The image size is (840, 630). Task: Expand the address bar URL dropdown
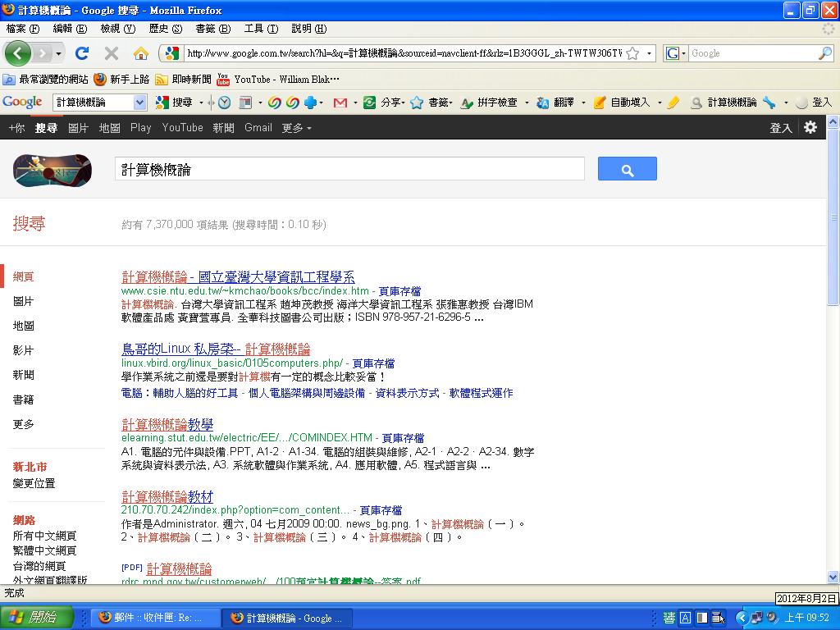tap(650, 53)
